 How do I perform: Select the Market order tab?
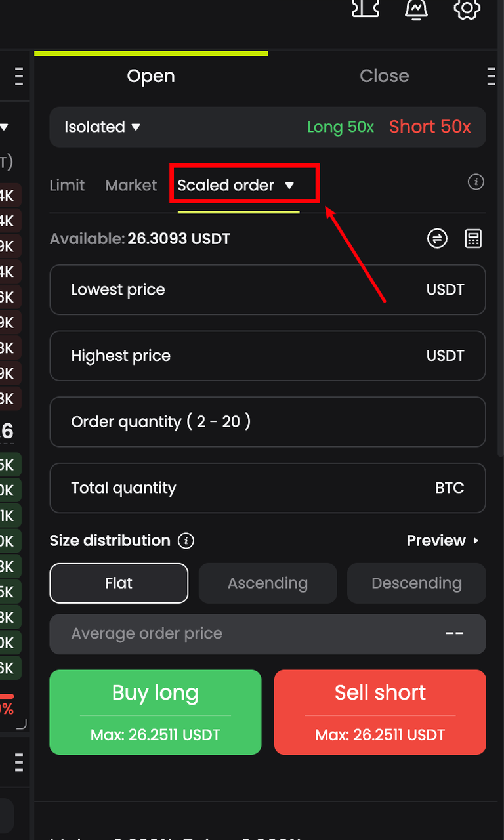(131, 186)
